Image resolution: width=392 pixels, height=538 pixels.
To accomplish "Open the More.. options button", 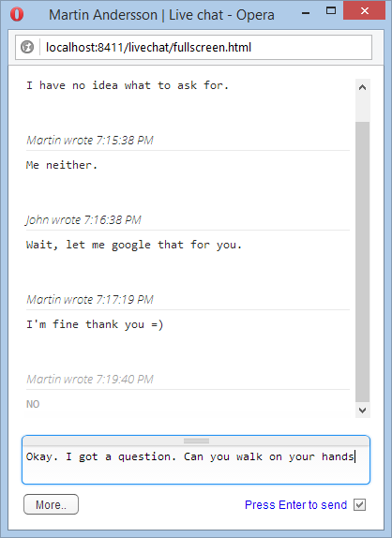I will (x=51, y=504).
